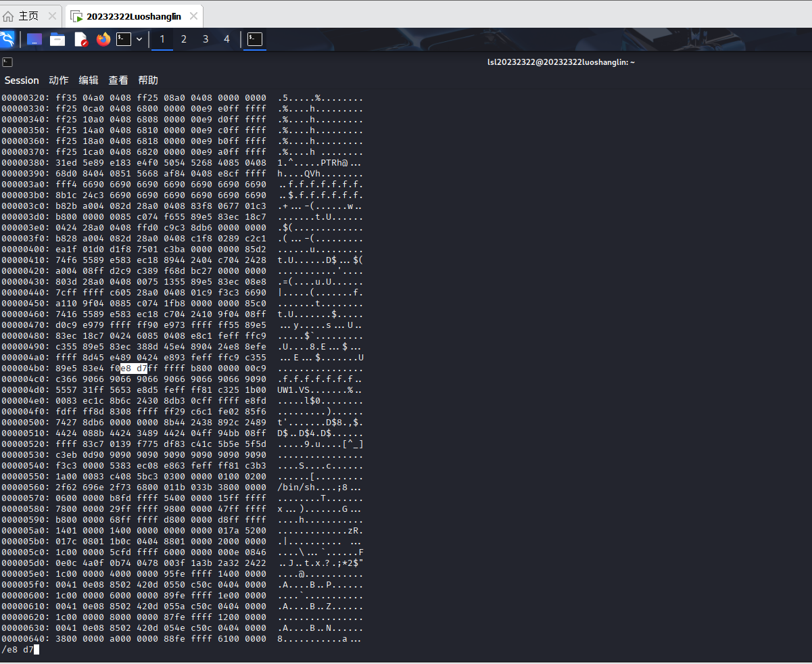This screenshot has height=664, width=812.
Task: Click the offset 00000400: line
Action: [x=182, y=250]
